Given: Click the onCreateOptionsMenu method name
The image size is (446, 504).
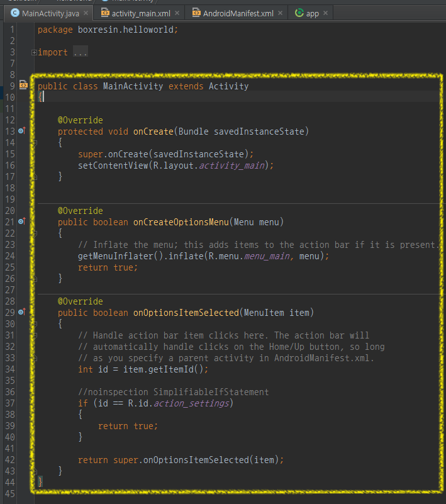Looking at the screenshot, I should pyautogui.click(x=181, y=222).
